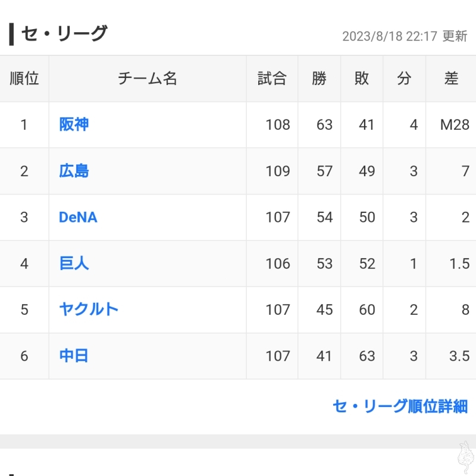Viewport: 476px width, 476px height.
Task: Click the M28 magic number cell
Action: (x=455, y=124)
